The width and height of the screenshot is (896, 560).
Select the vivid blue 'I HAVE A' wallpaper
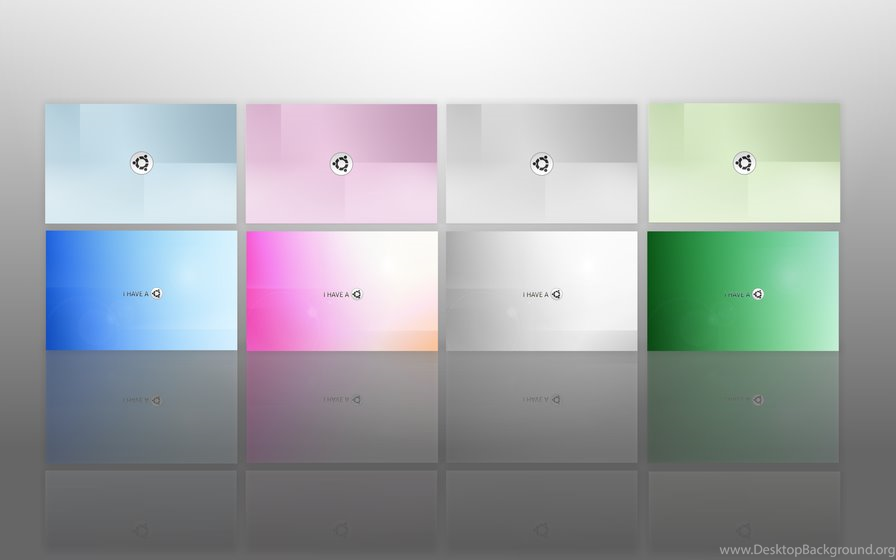tap(141, 290)
